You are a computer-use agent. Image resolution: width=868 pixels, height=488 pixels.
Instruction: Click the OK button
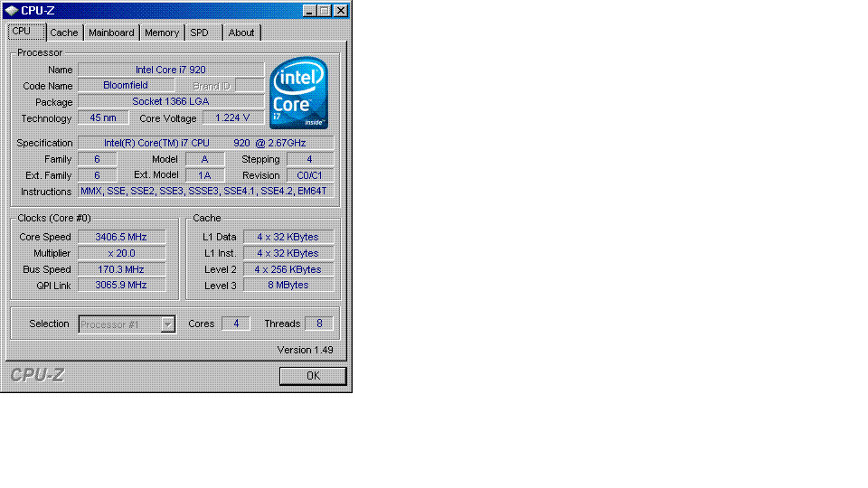313,376
